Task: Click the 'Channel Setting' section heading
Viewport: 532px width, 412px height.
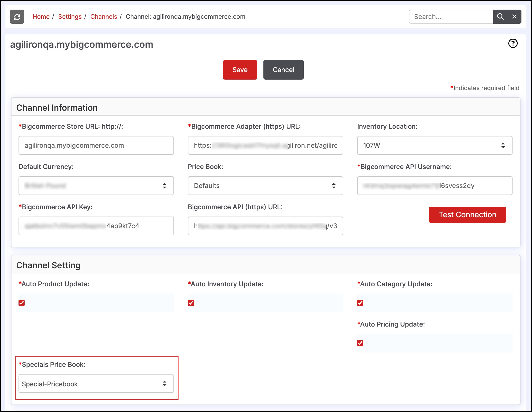Action: click(48, 265)
